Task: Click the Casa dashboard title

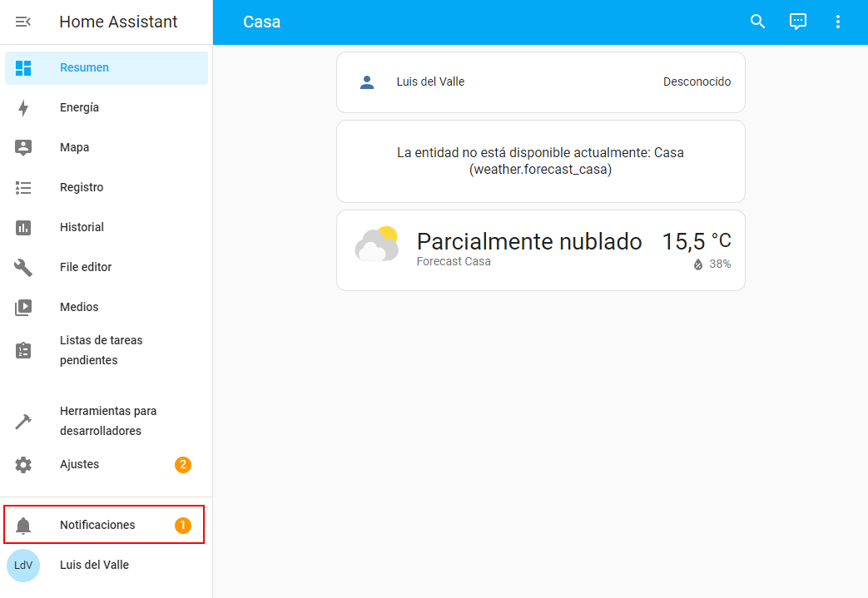Action: [x=262, y=22]
